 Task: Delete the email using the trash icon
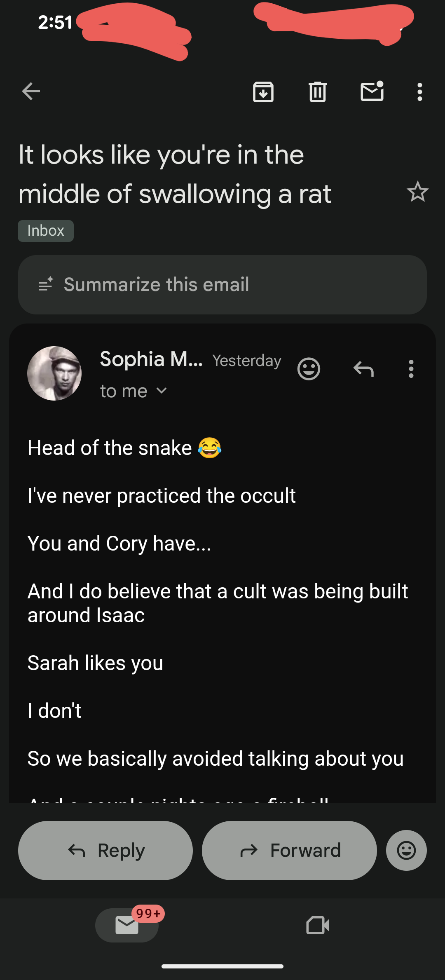point(318,91)
